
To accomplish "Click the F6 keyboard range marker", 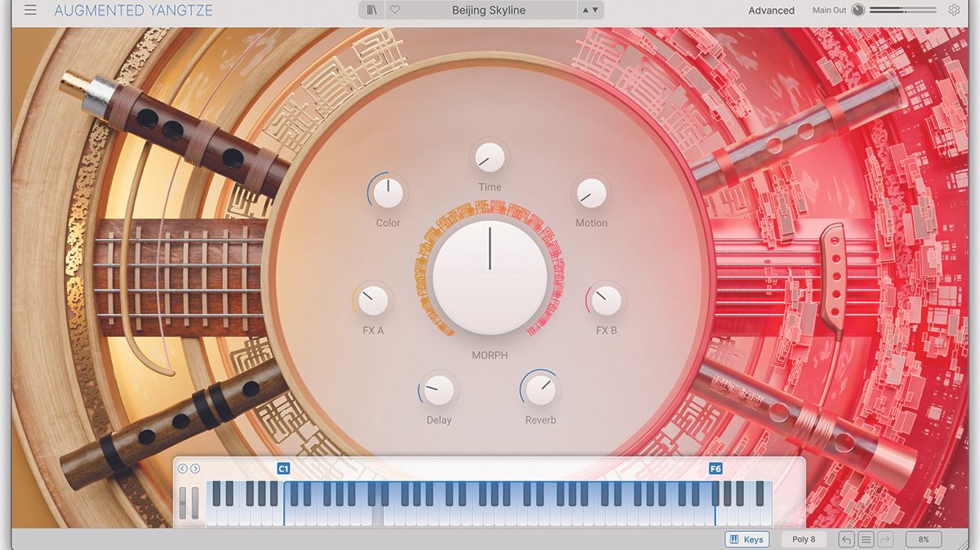I will click(715, 468).
